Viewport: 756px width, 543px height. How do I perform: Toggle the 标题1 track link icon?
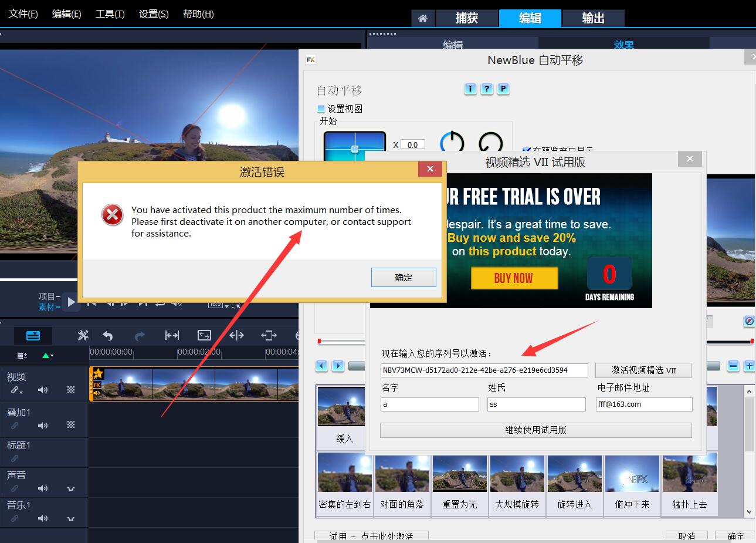[x=15, y=458]
